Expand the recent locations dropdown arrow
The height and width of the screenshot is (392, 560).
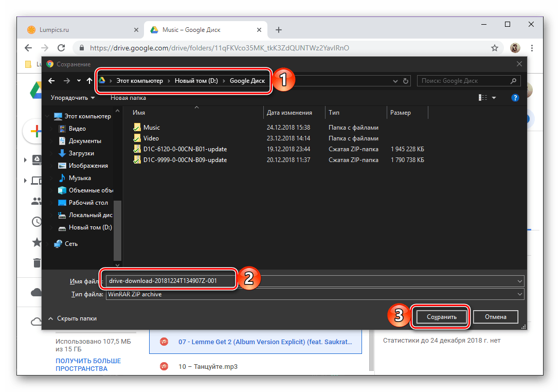[x=79, y=81]
